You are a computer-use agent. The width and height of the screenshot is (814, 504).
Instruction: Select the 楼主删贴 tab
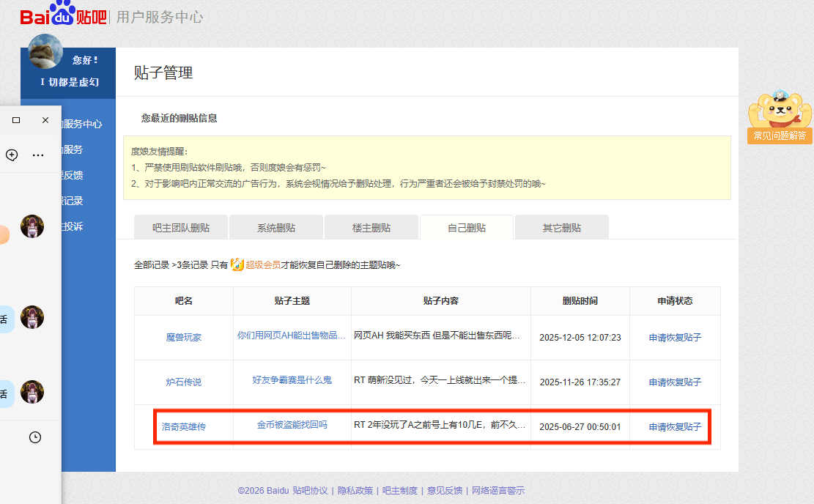click(371, 228)
